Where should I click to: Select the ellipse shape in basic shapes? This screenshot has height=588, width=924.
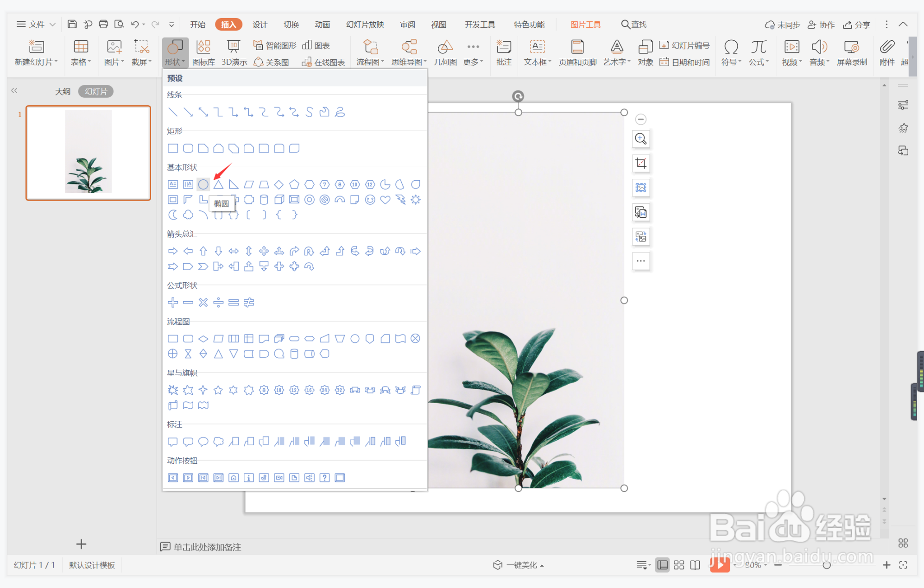click(x=203, y=184)
